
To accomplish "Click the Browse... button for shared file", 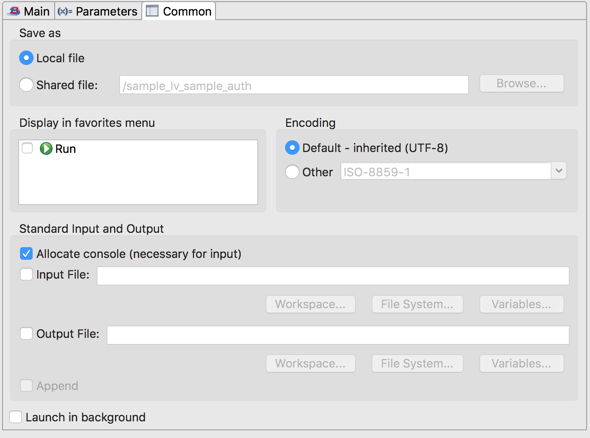I will [522, 84].
